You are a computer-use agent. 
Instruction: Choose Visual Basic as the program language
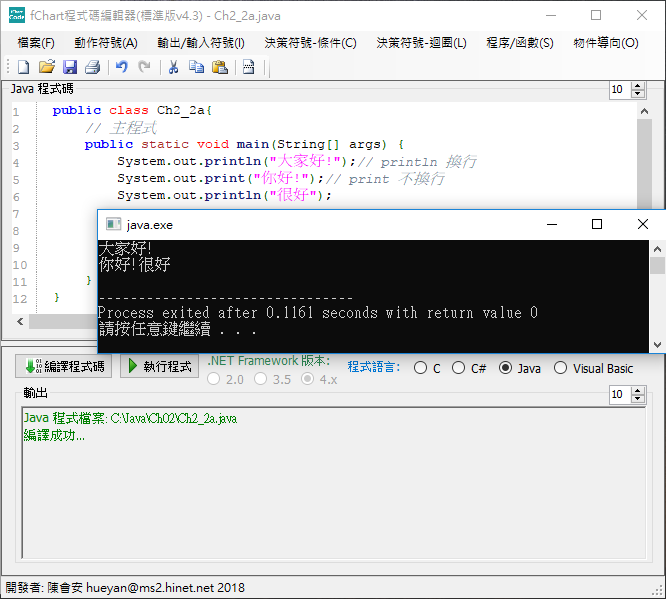pos(560,368)
